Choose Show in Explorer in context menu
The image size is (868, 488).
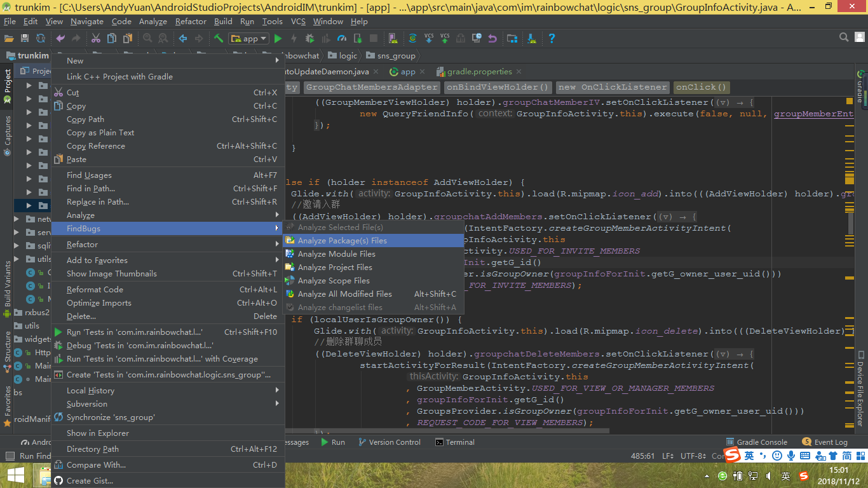pyautogui.click(x=168, y=433)
